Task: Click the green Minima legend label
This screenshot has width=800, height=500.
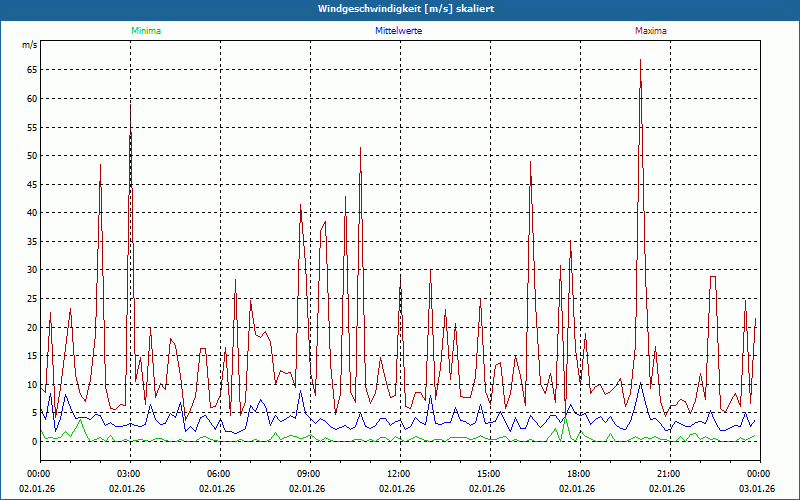Action: pyautogui.click(x=146, y=31)
